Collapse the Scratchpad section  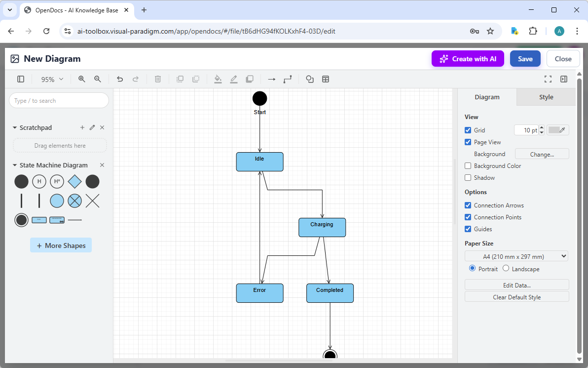click(15, 127)
